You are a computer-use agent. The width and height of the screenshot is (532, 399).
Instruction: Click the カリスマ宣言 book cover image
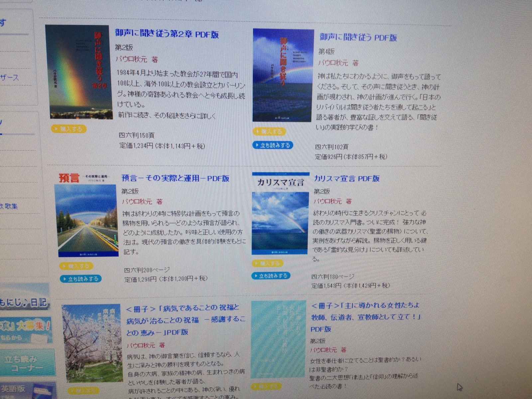(x=280, y=213)
